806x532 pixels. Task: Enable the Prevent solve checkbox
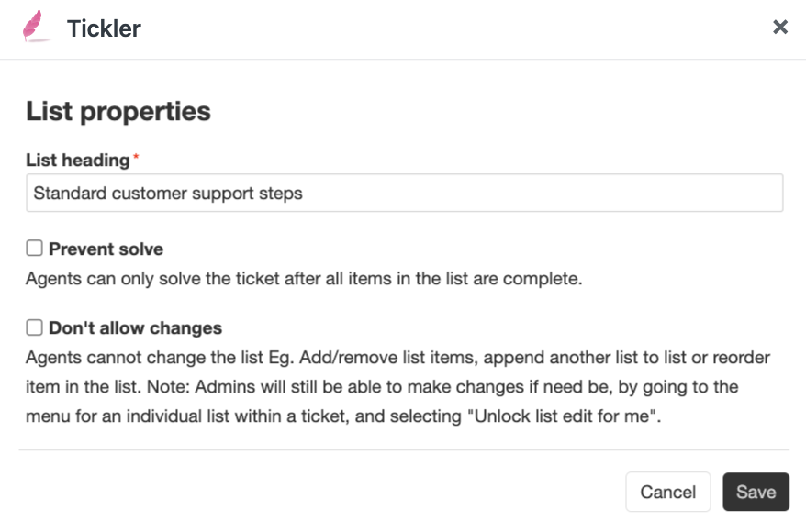[x=35, y=248]
